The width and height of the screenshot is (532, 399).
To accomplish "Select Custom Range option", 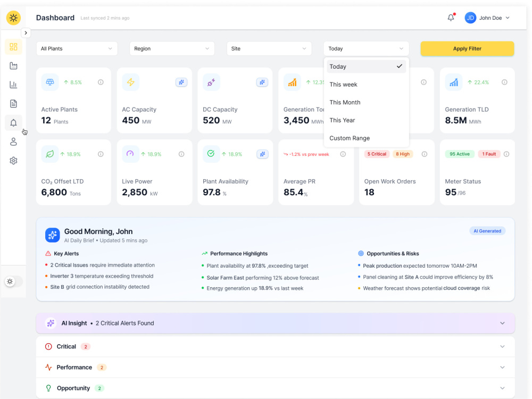I will pos(366,138).
